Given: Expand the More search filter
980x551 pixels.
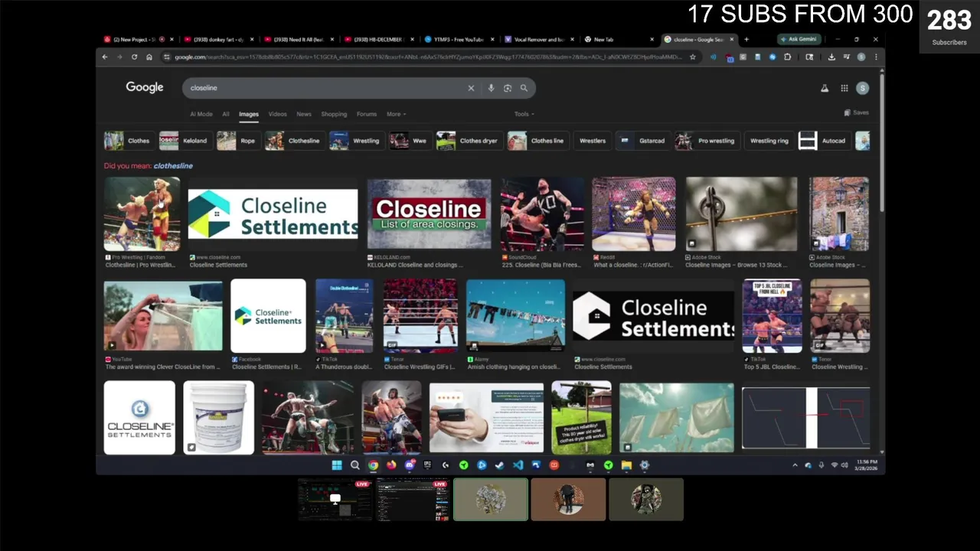Looking at the screenshot, I should click(x=396, y=114).
